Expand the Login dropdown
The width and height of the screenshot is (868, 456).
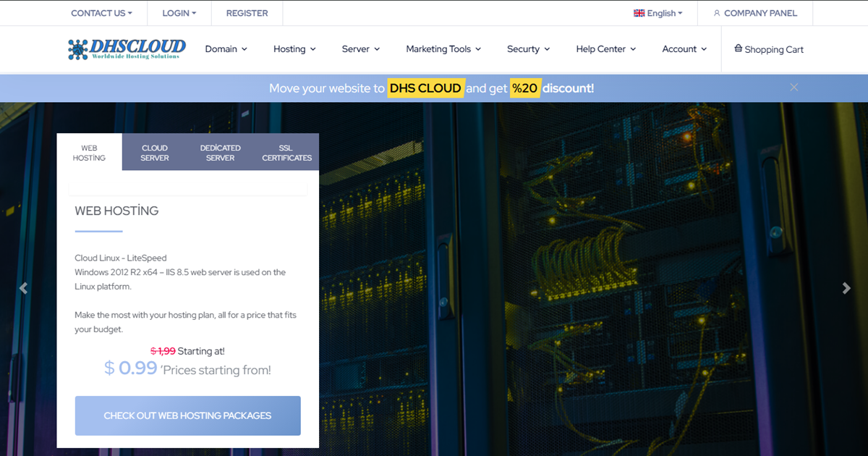[x=179, y=13]
